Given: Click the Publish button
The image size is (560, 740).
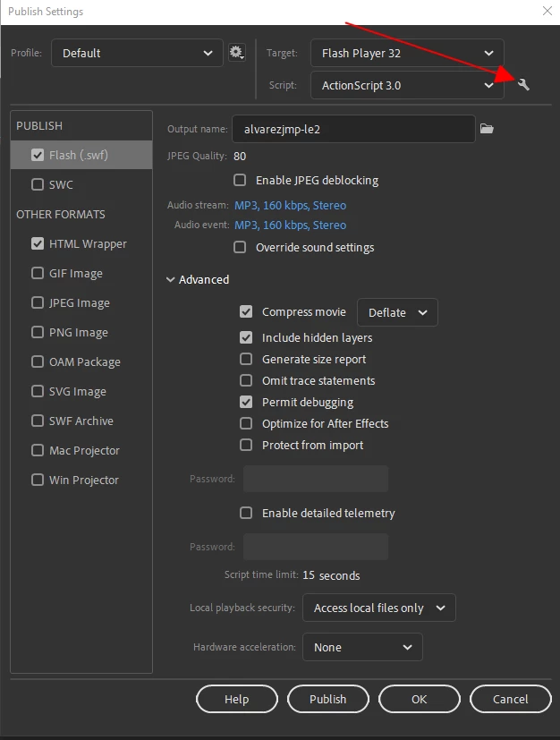Looking at the screenshot, I should pyautogui.click(x=327, y=699).
